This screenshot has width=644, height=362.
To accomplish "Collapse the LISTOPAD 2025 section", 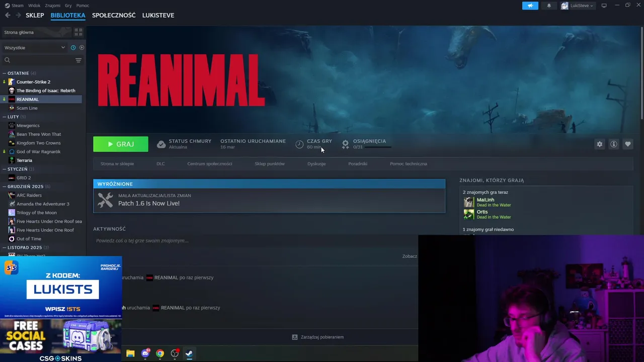I will tap(4, 247).
